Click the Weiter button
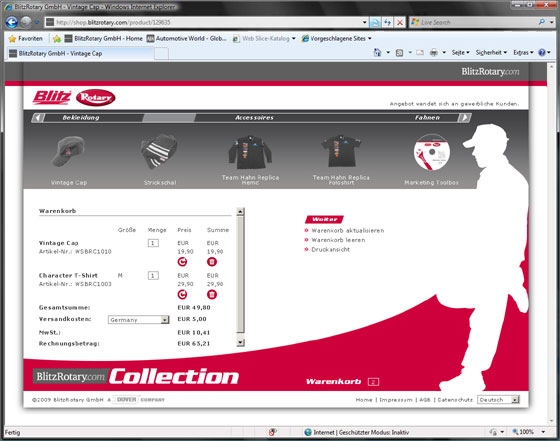 324,219
